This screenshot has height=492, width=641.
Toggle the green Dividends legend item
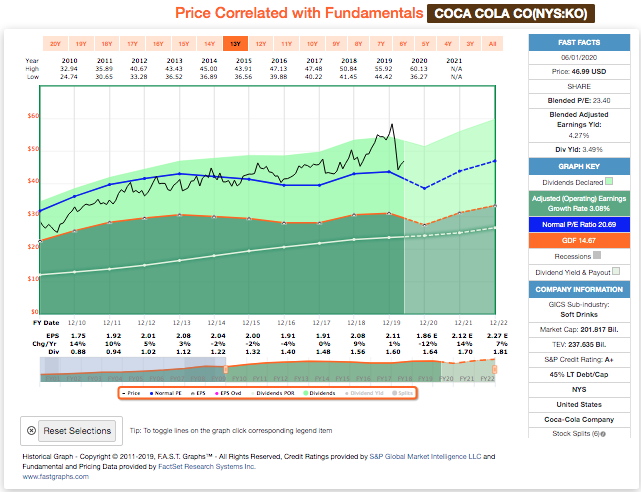pyautogui.click(x=319, y=393)
